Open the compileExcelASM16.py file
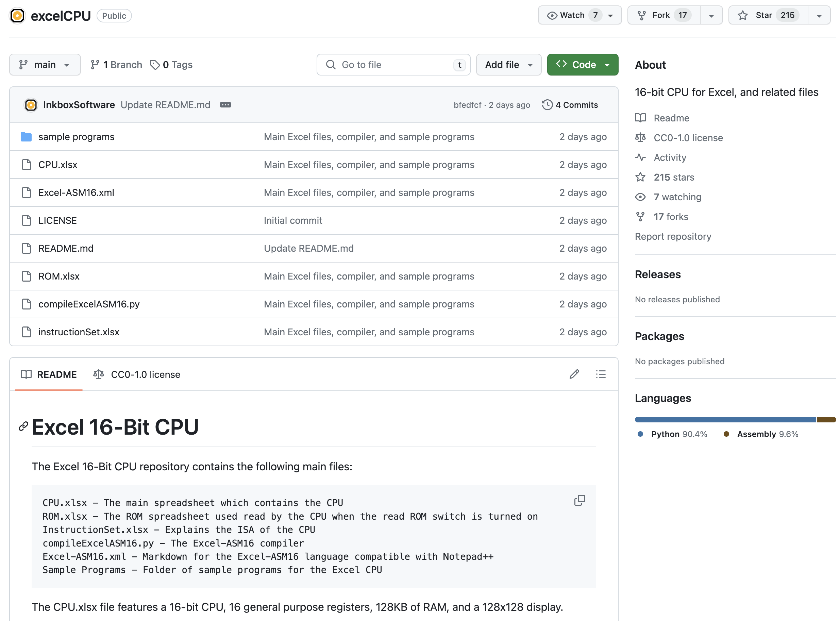840x621 pixels. 89,304
